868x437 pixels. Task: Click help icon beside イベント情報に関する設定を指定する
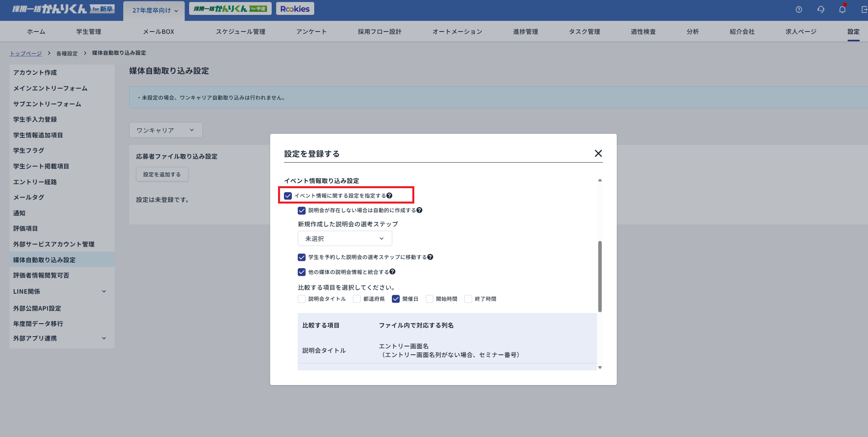pyautogui.click(x=389, y=196)
